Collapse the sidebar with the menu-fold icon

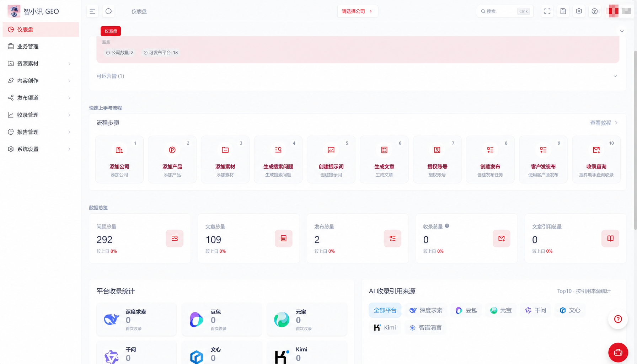click(92, 11)
